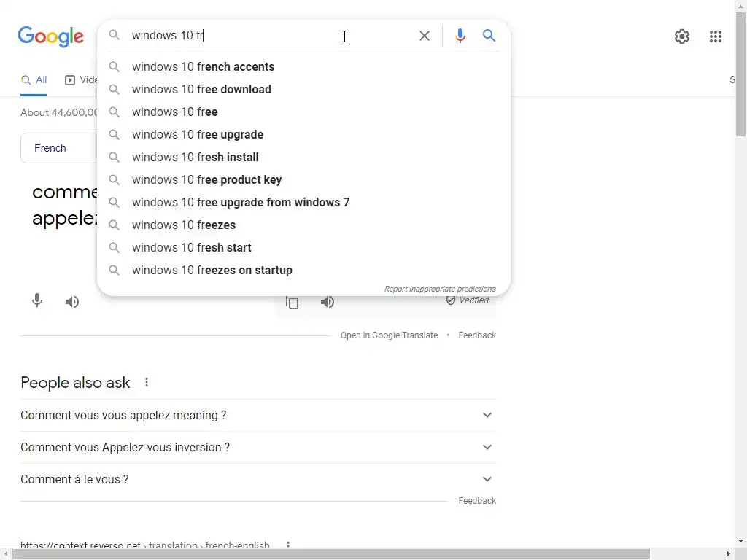
Task: Clear the search box text
Action: [x=425, y=36]
